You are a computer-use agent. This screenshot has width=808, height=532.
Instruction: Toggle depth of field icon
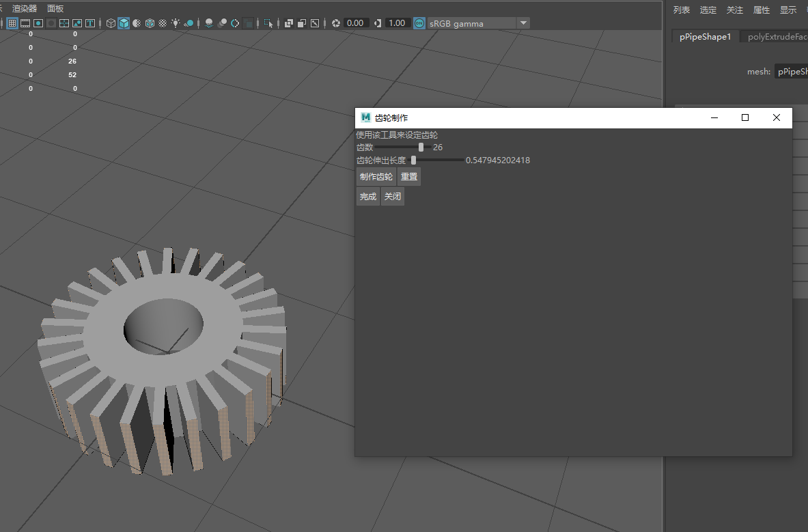click(248, 23)
